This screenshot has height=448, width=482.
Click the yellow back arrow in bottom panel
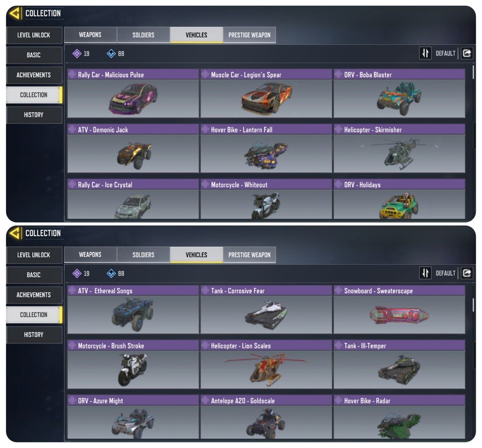pos(15,233)
